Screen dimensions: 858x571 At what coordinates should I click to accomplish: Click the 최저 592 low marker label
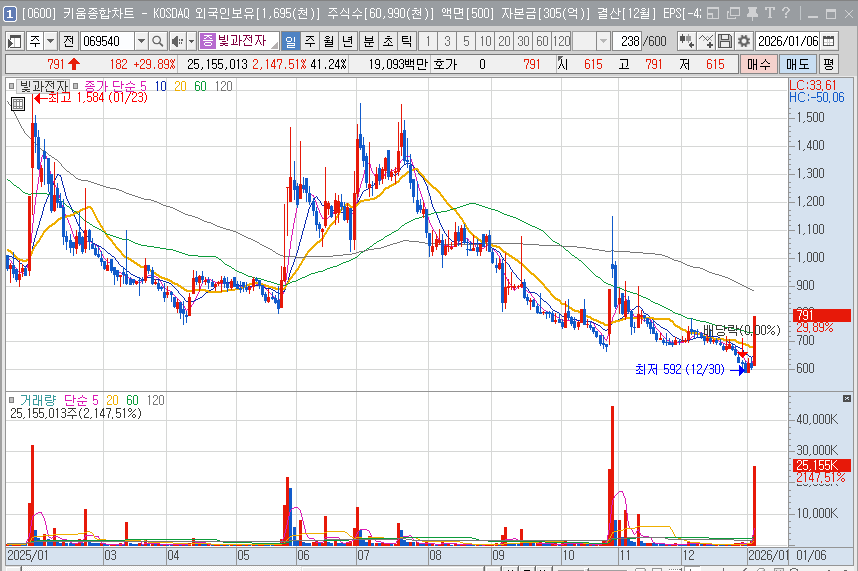coord(680,370)
